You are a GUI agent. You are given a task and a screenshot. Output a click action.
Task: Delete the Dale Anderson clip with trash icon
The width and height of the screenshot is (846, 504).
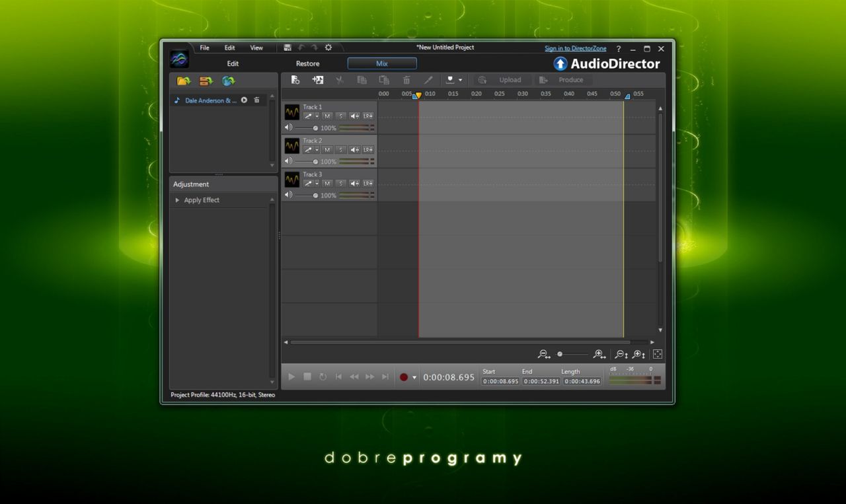click(x=256, y=100)
